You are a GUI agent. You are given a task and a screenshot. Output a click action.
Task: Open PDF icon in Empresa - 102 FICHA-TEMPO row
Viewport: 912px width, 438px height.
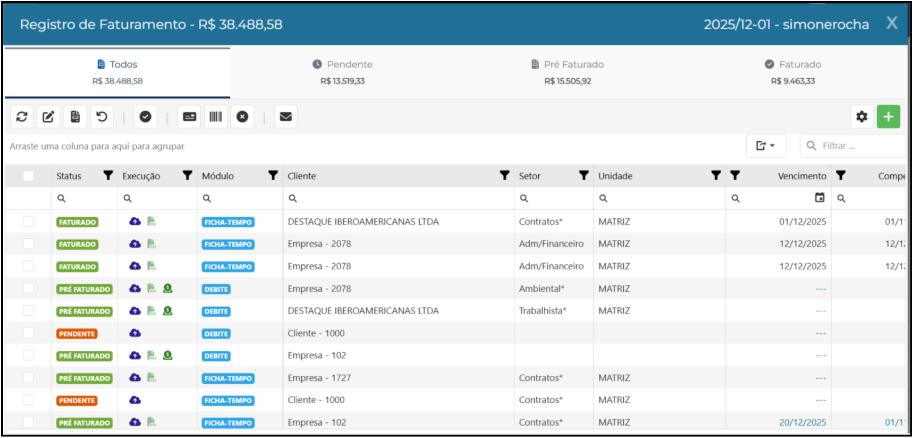(151, 422)
